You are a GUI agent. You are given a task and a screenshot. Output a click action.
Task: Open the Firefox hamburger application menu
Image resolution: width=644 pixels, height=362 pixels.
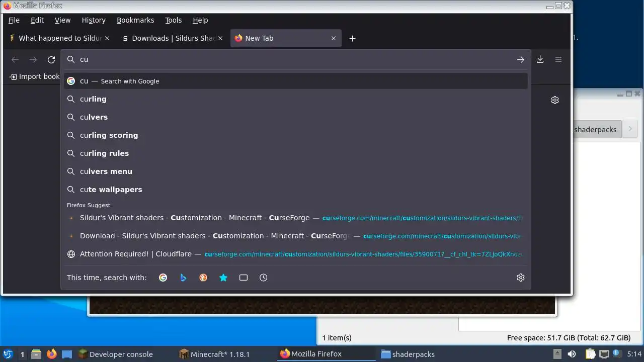(x=558, y=59)
